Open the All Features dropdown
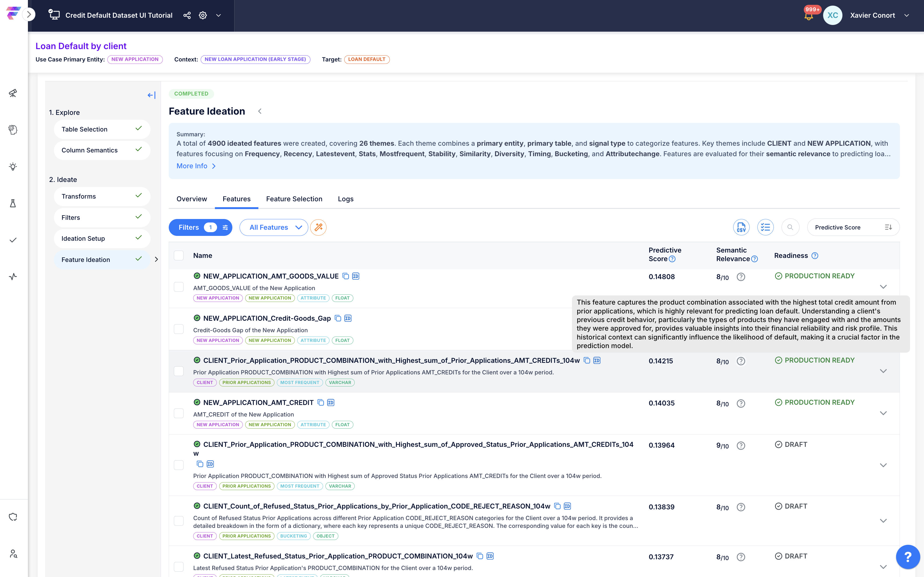Viewport: 924px width, 577px height. click(x=274, y=227)
